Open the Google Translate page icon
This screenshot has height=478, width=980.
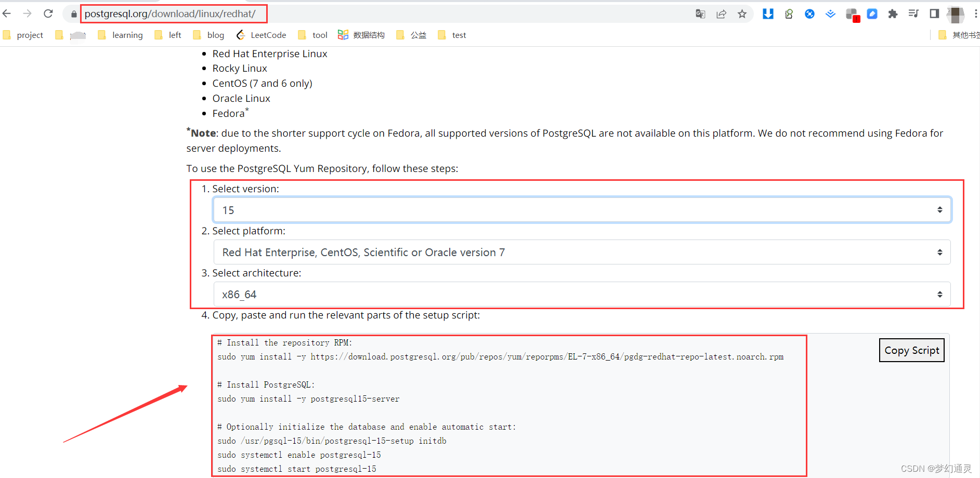pos(700,14)
